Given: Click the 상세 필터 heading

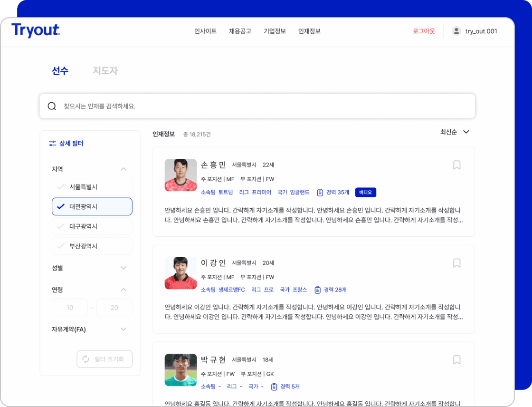Looking at the screenshot, I should [x=71, y=144].
